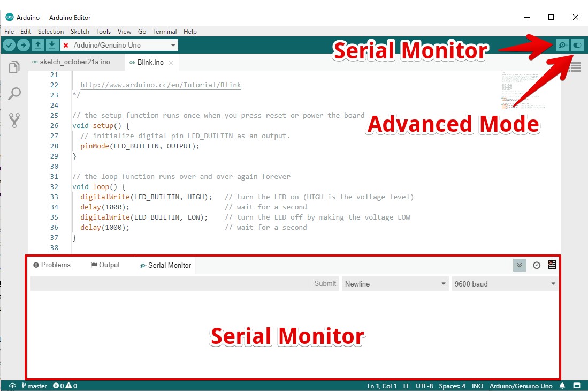Viewport: 588px width, 391px height.
Task: Click the red x board status icon
Action: pyautogui.click(x=66, y=46)
